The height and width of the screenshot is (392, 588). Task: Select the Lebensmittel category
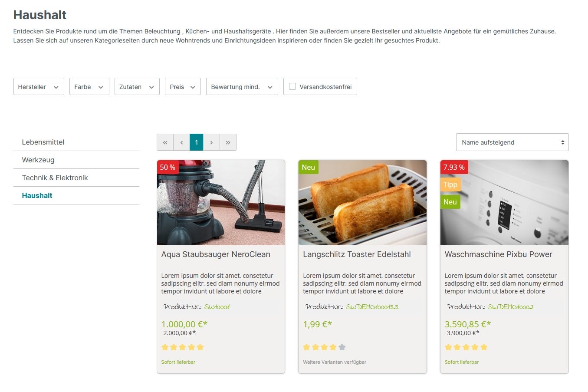tap(43, 142)
